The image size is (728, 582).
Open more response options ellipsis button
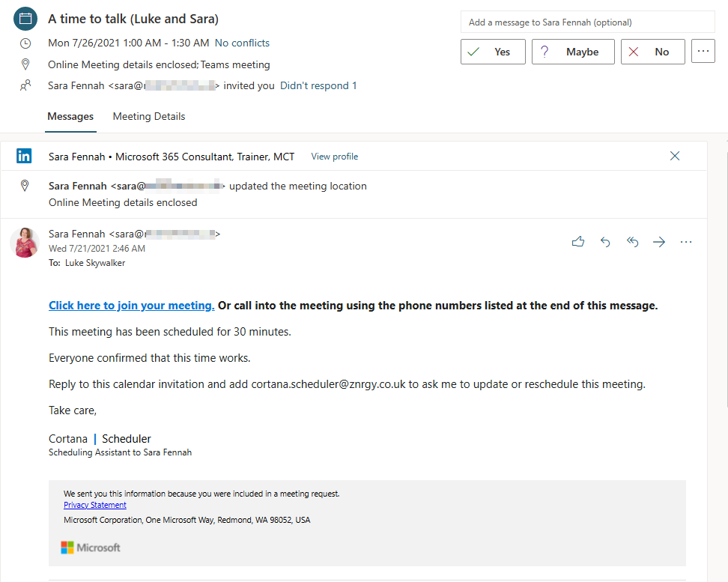[703, 52]
